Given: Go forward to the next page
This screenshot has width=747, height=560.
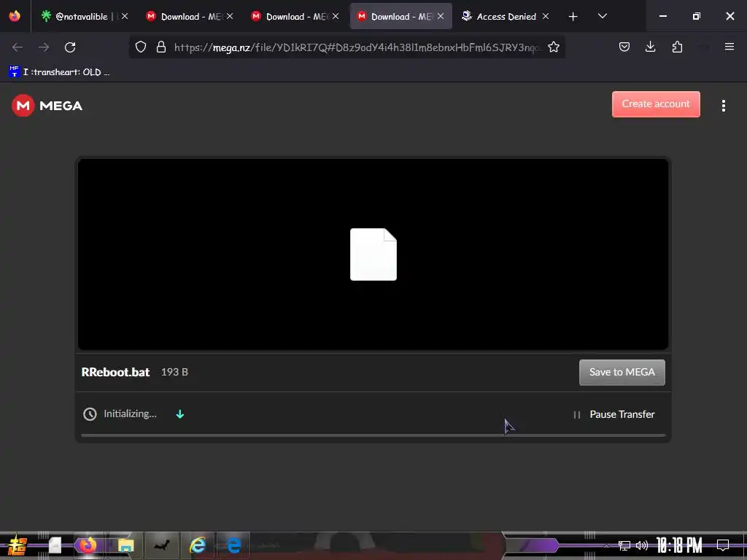Looking at the screenshot, I should pos(44,47).
